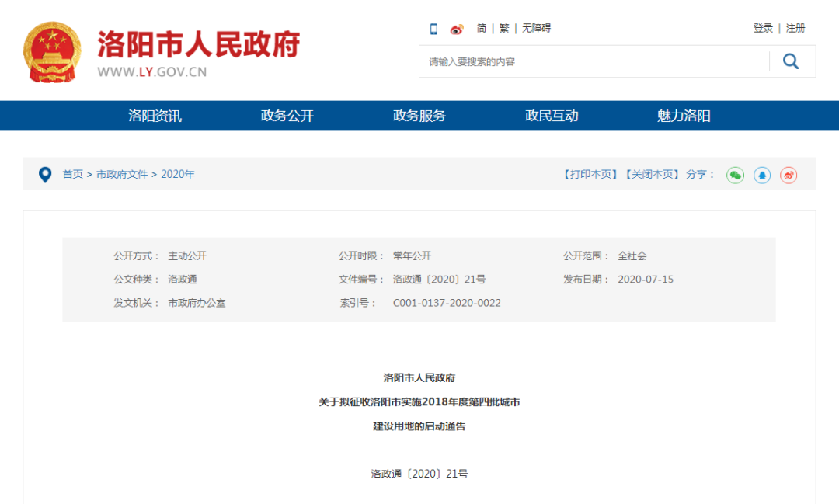The height and width of the screenshot is (504, 839).
Task: Share the article via Weibo icon
Action: click(x=789, y=176)
